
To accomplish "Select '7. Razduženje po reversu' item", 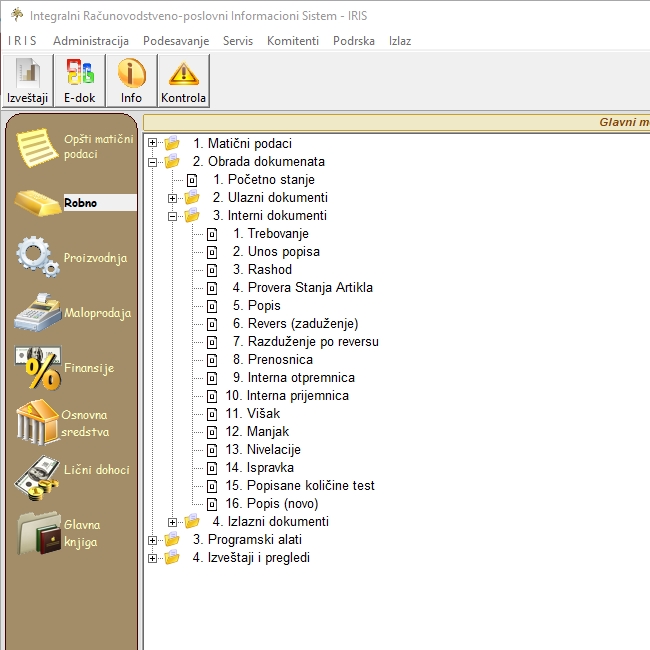I will pyautogui.click(x=306, y=342).
